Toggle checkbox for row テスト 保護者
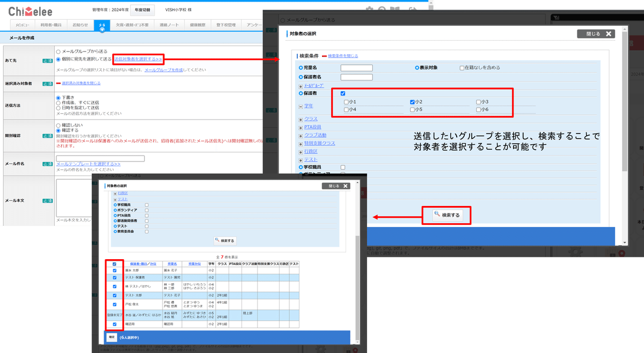The width and height of the screenshot is (644, 353). tap(114, 277)
